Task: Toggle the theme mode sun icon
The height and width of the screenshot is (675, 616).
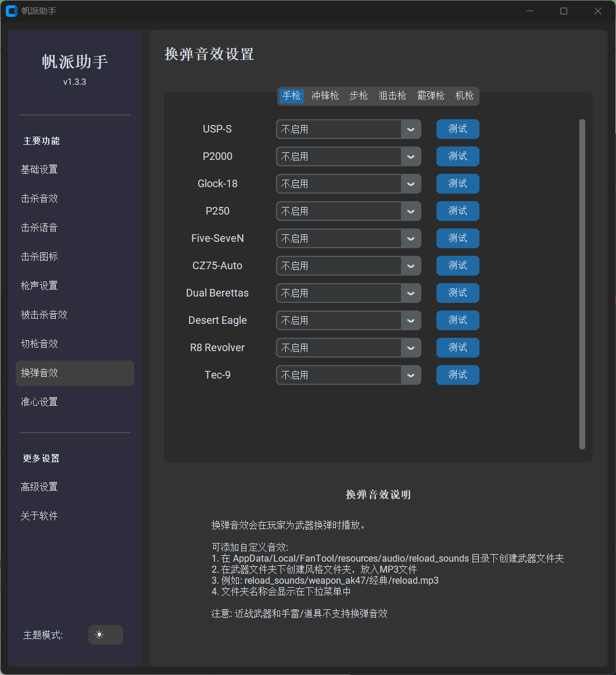Action: (105, 635)
